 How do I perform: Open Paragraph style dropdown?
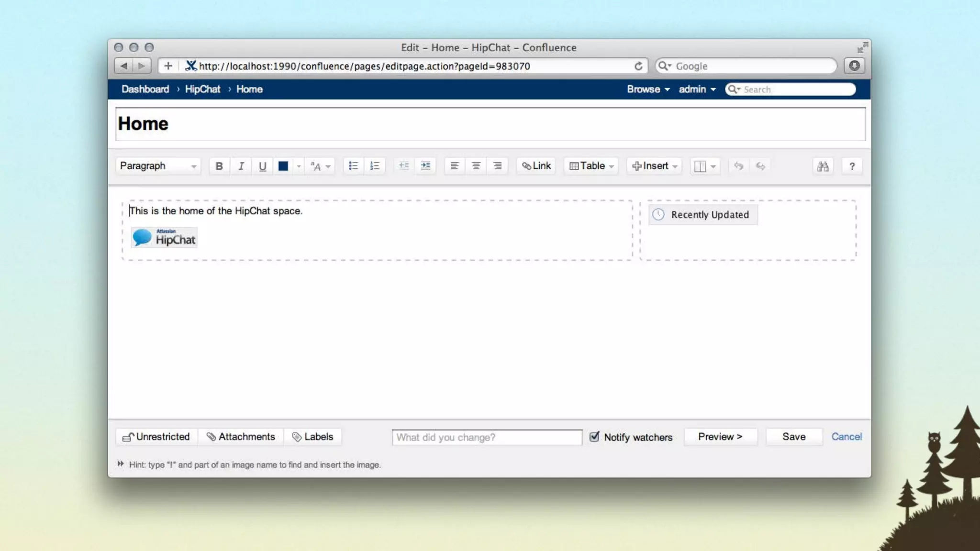point(158,166)
